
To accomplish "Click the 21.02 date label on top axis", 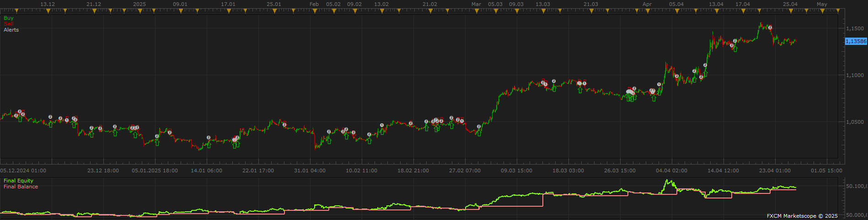I will 430,4.
